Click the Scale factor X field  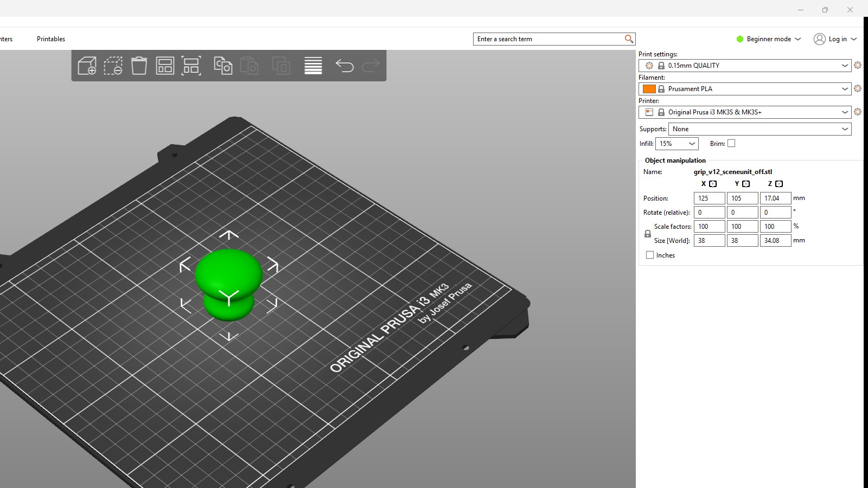click(709, 227)
